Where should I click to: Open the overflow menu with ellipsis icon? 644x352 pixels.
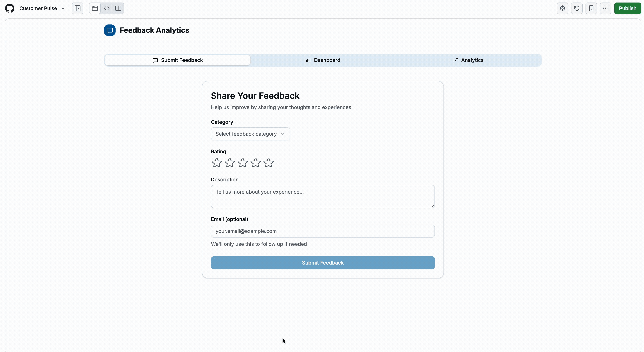click(x=605, y=8)
